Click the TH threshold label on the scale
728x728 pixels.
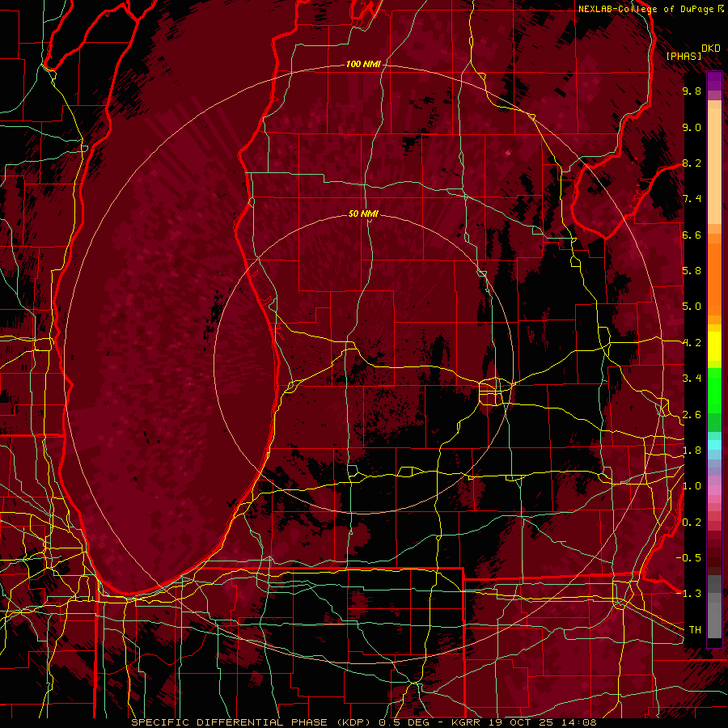pos(695,630)
